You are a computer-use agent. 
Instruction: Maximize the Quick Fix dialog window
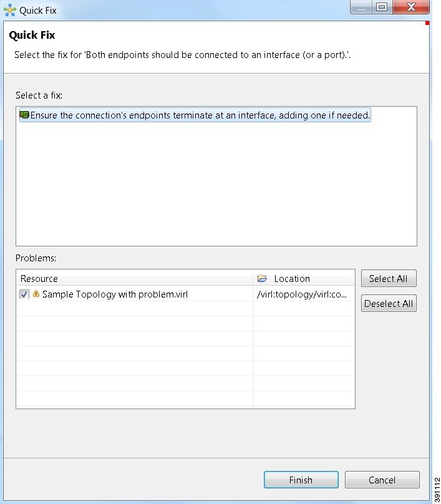[x=382, y=7]
